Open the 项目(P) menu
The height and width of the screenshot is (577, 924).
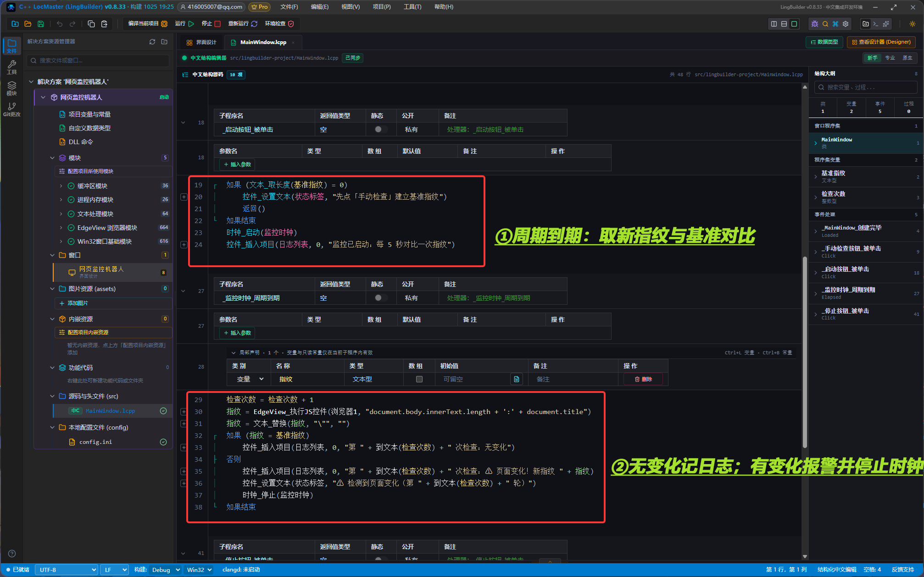pyautogui.click(x=382, y=7)
